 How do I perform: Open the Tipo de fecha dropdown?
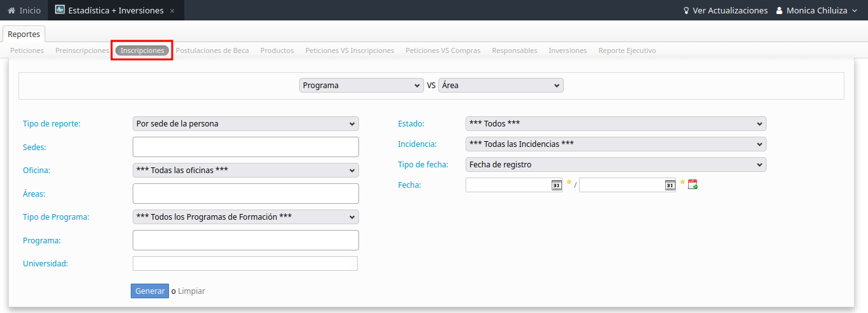(615, 165)
